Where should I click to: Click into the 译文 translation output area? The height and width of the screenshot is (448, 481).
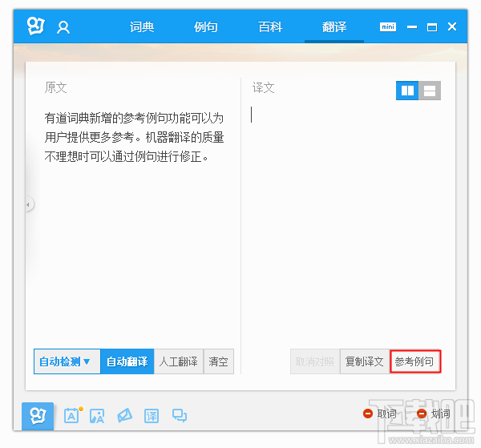345,220
